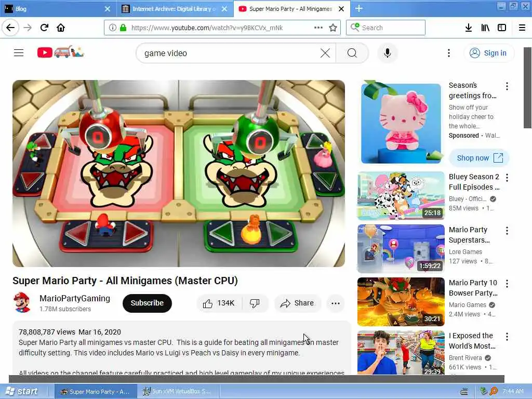Screen dimensions: 532x399
Task: Open the browser library icon
Action: [x=485, y=28]
